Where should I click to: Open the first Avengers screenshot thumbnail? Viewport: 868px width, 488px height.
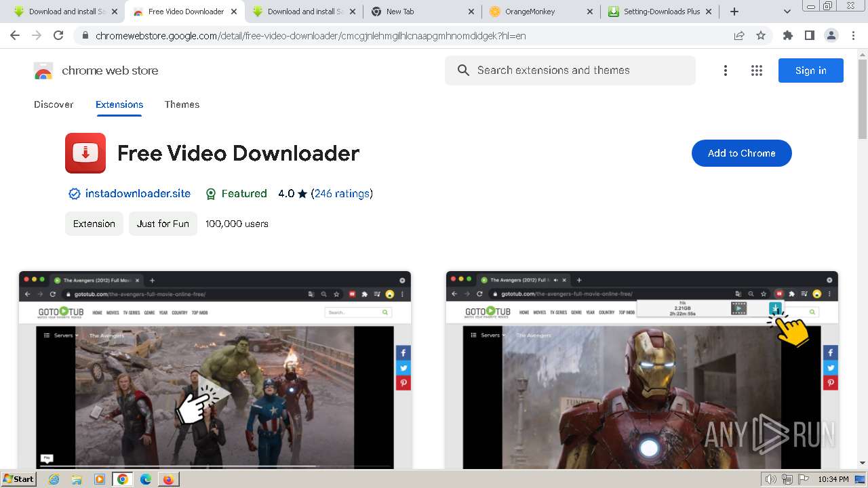pos(215,370)
